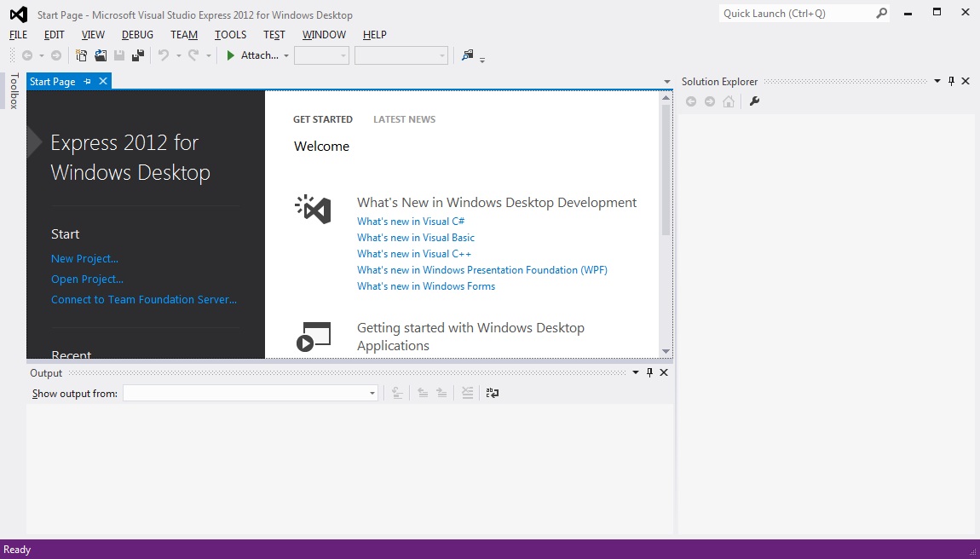
Task: Click Output Go to Next Message icon
Action: (x=442, y=393)
